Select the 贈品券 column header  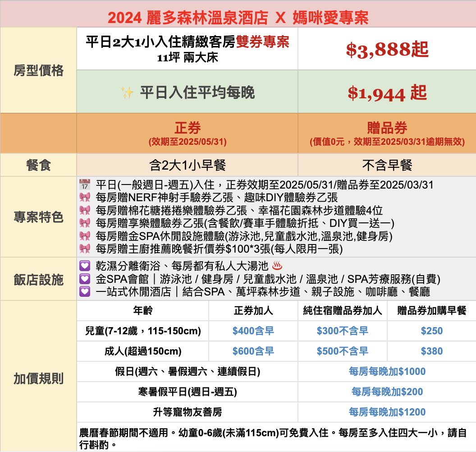[387, 128]
